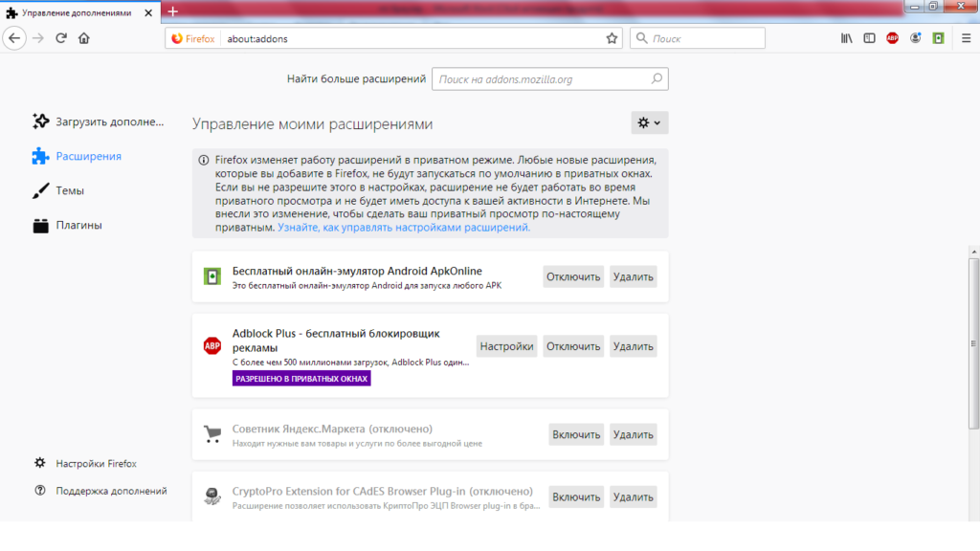The width and height of the screenshot is (980, 551).
Task: Open the Adblock Plus toolbar icon
Action: (893, 38)
